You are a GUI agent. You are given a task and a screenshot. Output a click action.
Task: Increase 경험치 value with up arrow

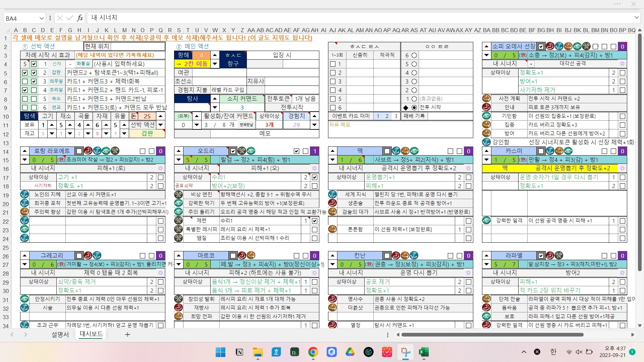point(314,116)
